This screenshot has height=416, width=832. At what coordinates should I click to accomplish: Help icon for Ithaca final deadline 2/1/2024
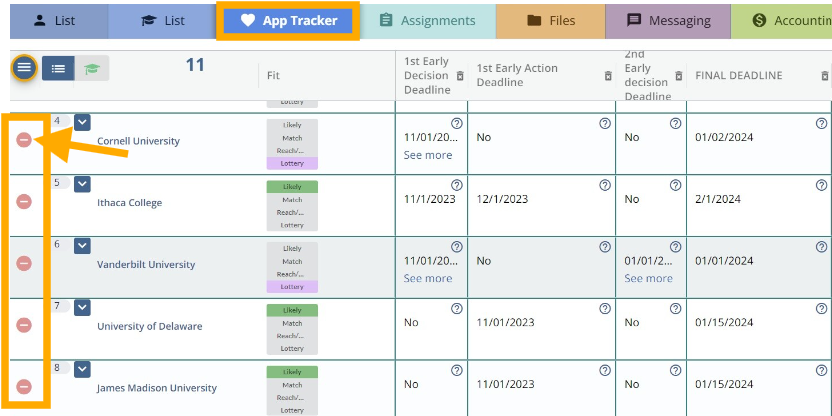(x=821, y=185)
